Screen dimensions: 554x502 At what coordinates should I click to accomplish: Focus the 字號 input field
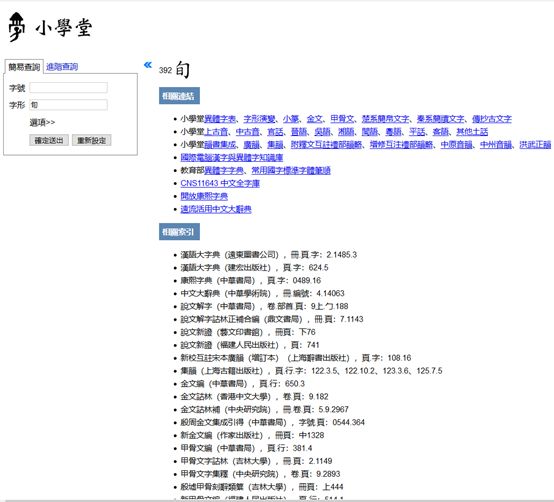(x=69, y=88)
